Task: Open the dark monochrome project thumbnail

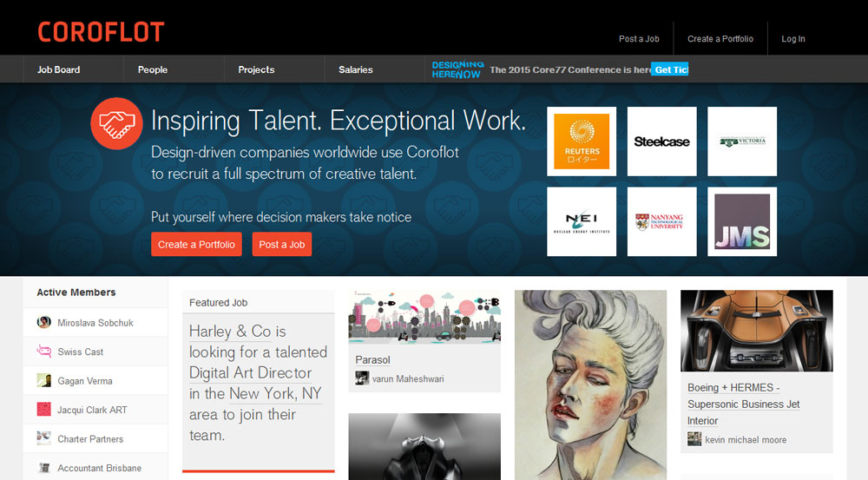Action: tap(424, 446)
